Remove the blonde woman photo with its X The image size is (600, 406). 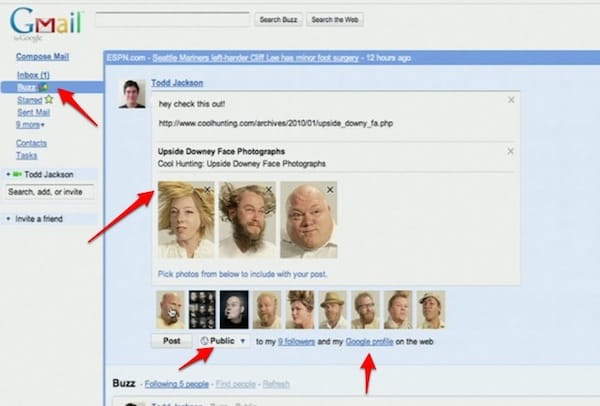[x=208, y=189]
